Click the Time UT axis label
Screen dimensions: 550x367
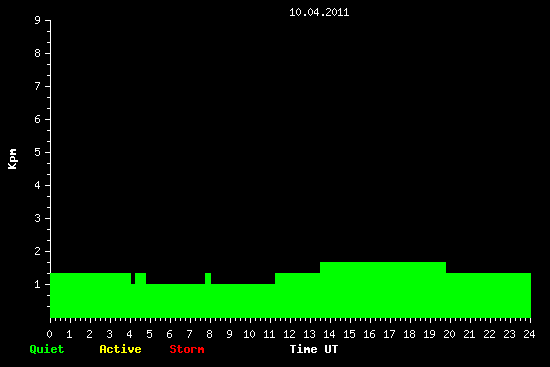314,349
